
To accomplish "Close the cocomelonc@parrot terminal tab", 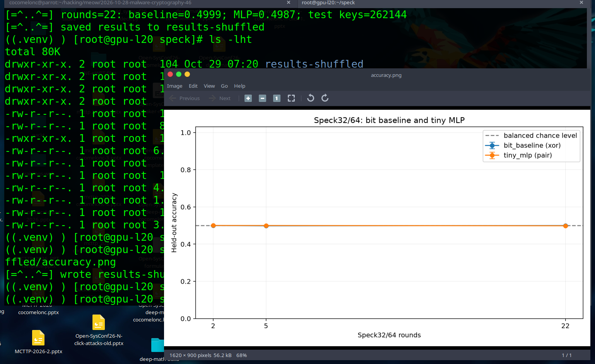I will click(289, 3).
